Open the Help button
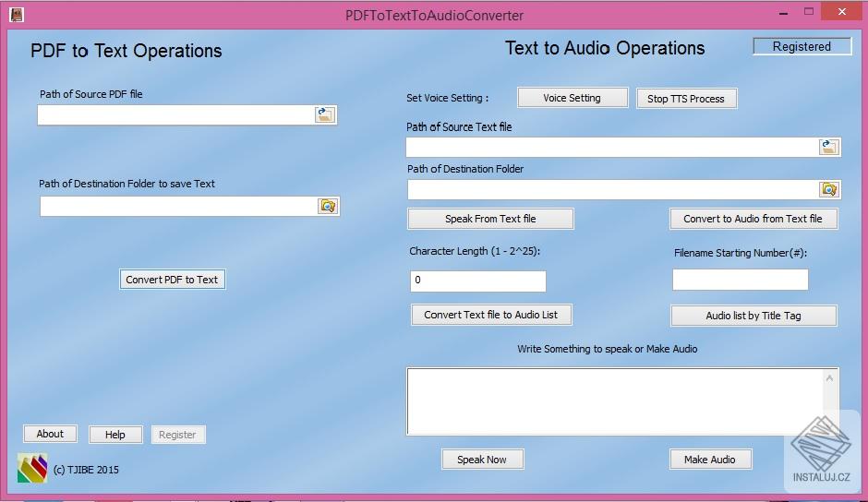Viewport: 868px width, 502px height. click(x=115, y=435)
